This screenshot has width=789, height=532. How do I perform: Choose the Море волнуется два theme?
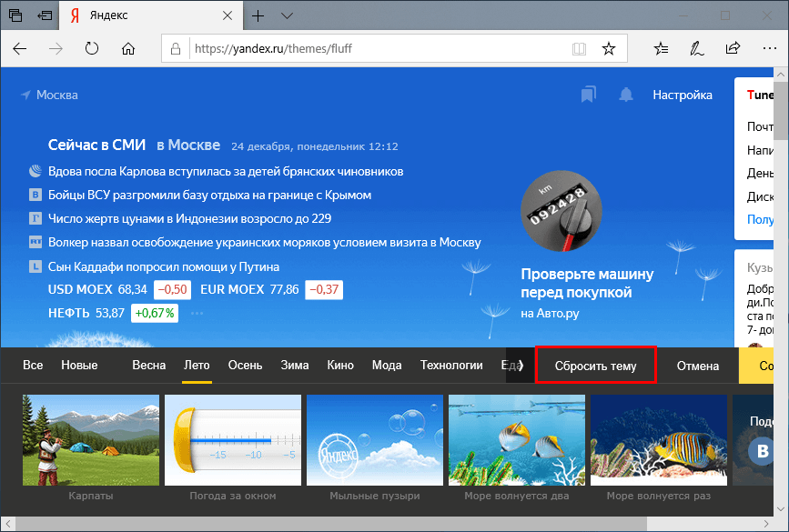pyautogui.click(x=517, y=440)
